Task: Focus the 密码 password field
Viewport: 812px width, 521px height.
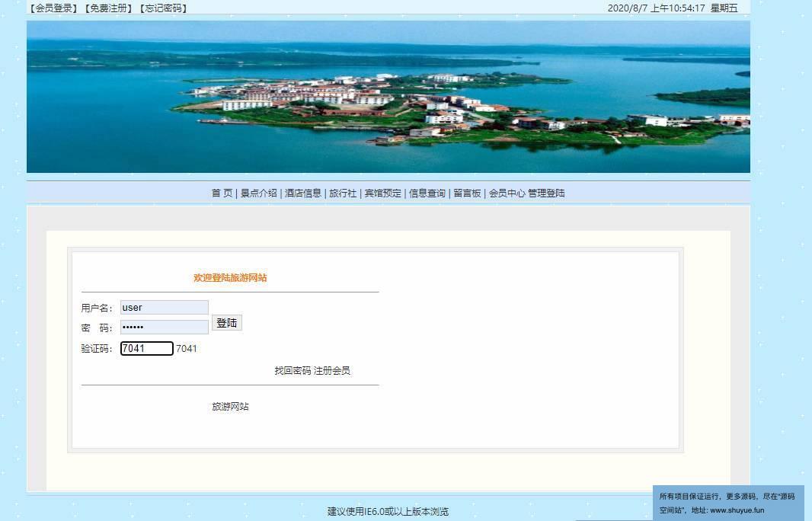Action: coord(165,327)
